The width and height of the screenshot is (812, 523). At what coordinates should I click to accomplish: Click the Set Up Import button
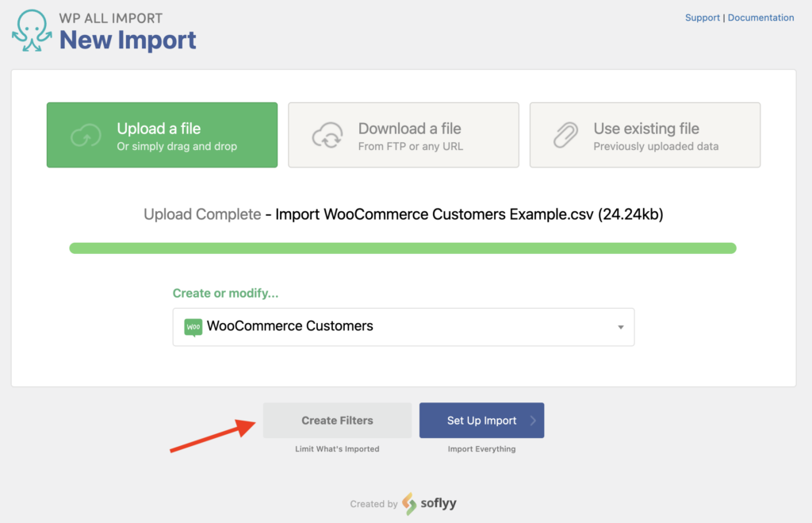tap(481, 420)
